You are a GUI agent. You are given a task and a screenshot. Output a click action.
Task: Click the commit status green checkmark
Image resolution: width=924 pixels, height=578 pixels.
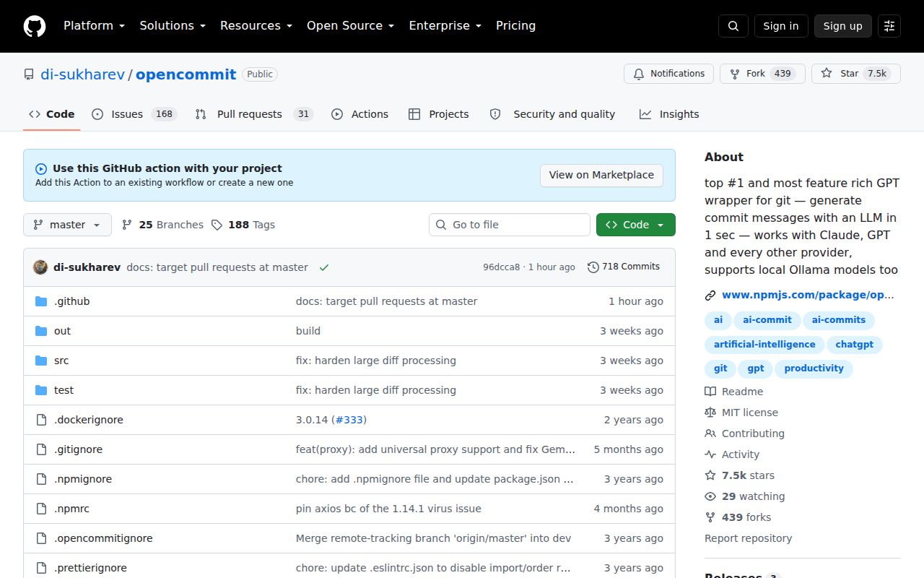click(x=324, y=267)
